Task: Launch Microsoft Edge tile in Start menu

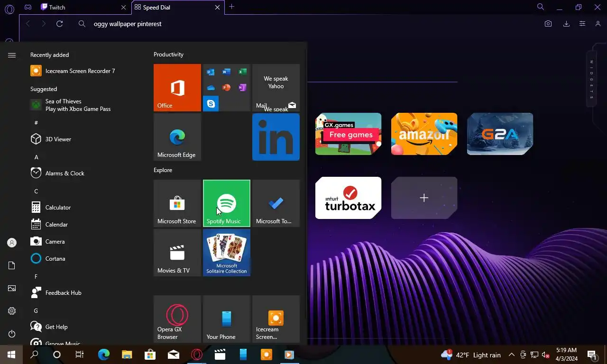Action: (177, 137)
